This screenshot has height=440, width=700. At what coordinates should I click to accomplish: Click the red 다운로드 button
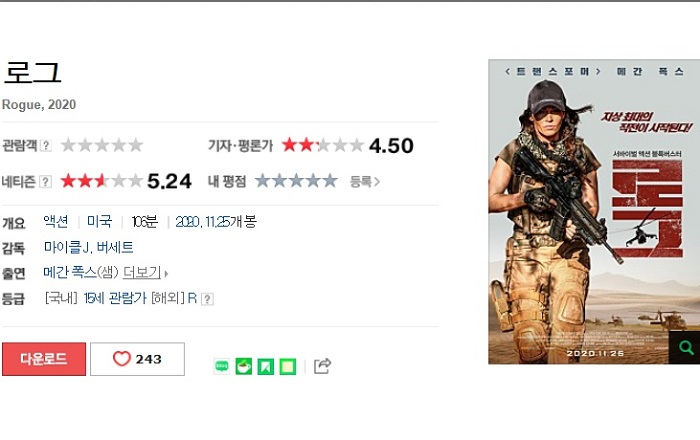[x=44, y=359]
